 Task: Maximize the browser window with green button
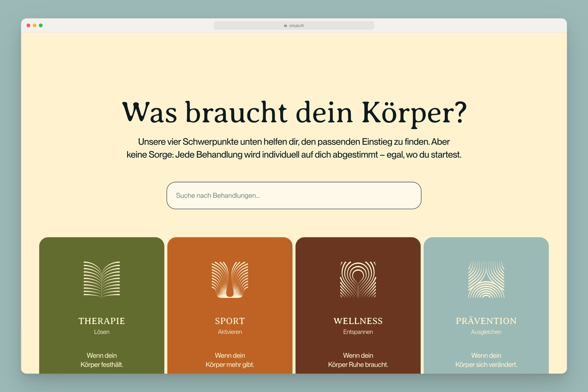tap(41, 25)
